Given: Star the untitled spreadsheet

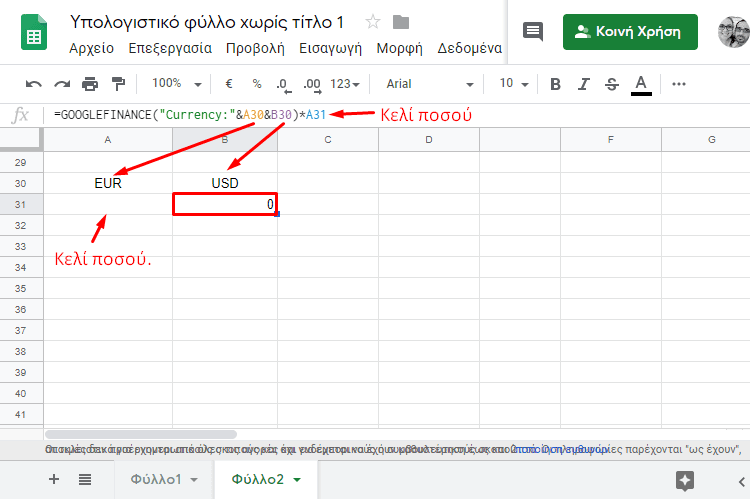Looking at the screenshot, I should [373, 22].
